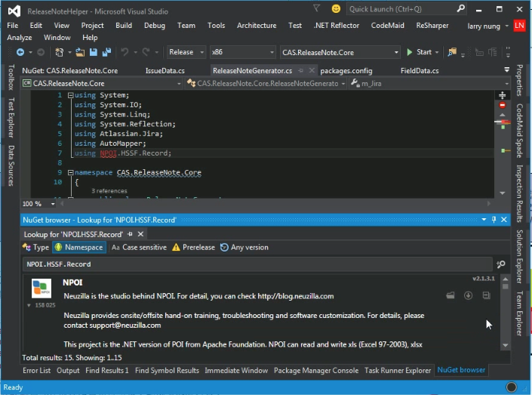
Task: Open the NuGet browser window options dropdown
Action: coord(484,220)
